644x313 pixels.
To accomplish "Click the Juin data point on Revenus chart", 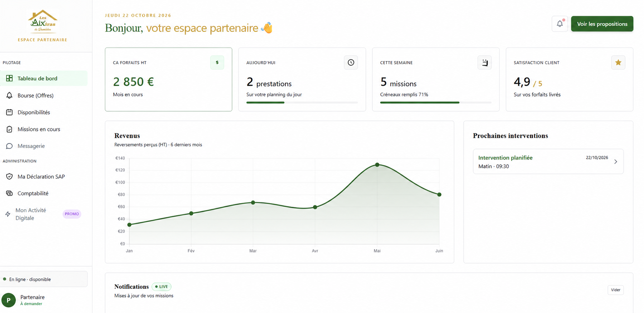I will pyautogui.click(x=439, y=195).
